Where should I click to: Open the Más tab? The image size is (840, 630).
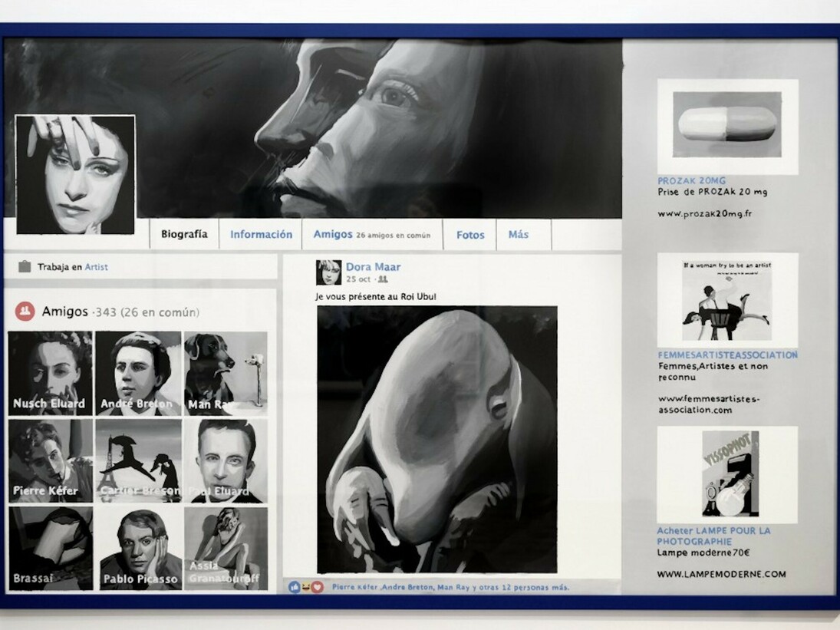point(518,234)
